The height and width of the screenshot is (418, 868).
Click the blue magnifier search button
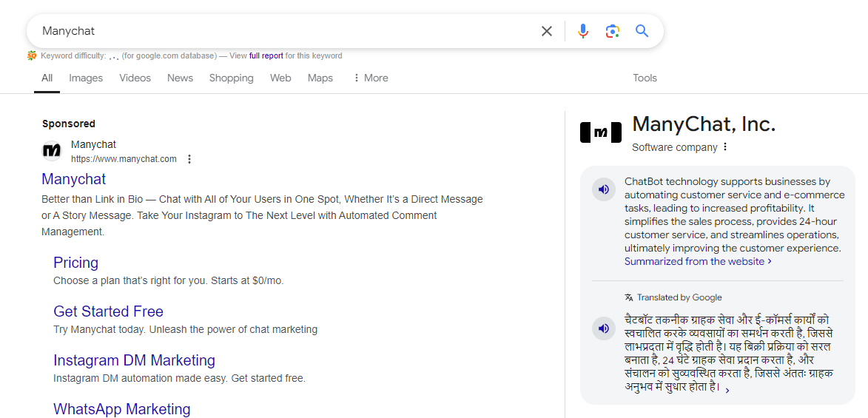tap(642, 31)
